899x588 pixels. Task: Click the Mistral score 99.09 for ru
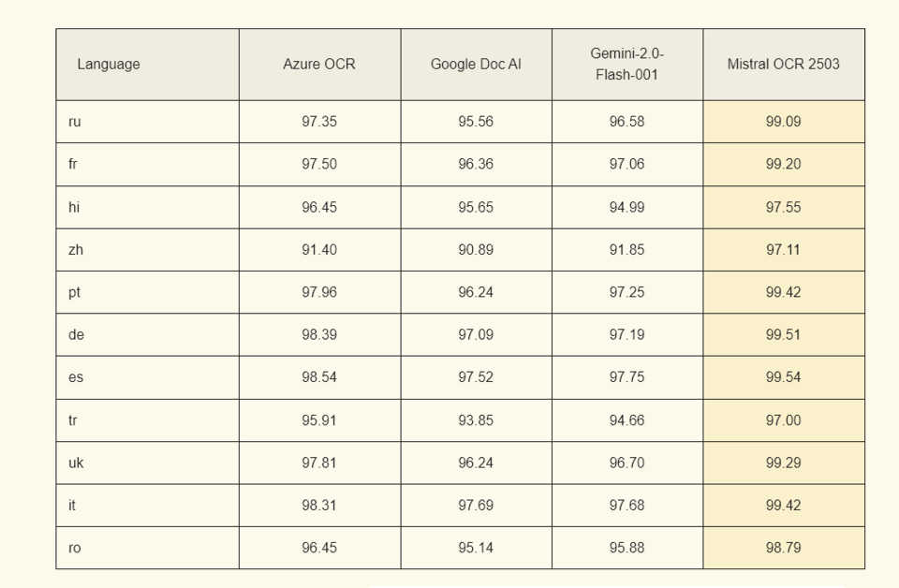783,122
